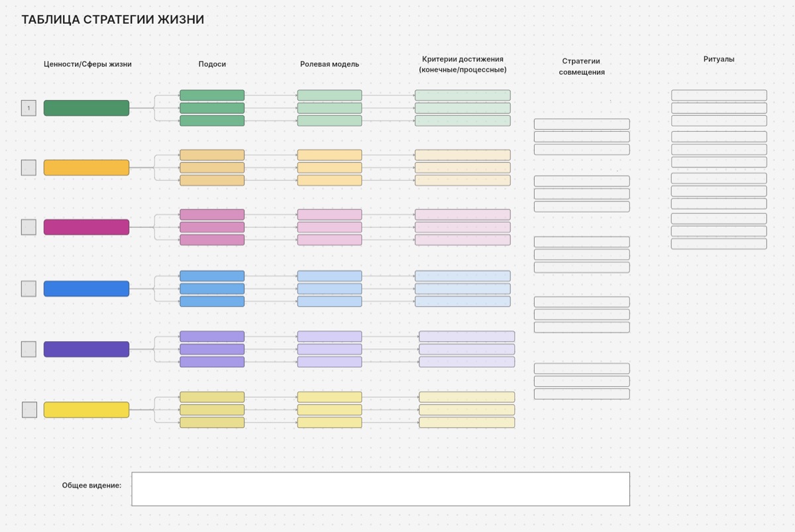Select the top green box under Подоси

pos(212,95)
